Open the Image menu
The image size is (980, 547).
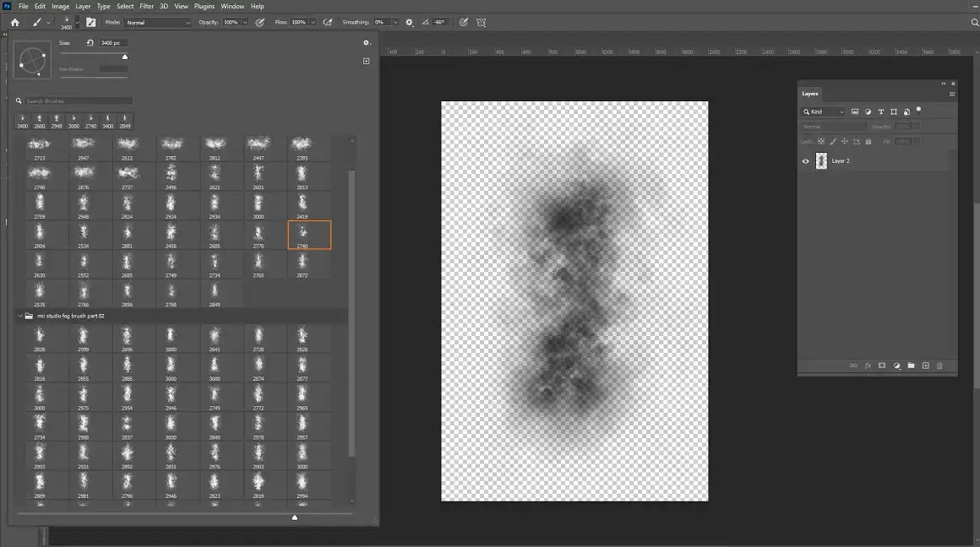(x=60, y=6)
